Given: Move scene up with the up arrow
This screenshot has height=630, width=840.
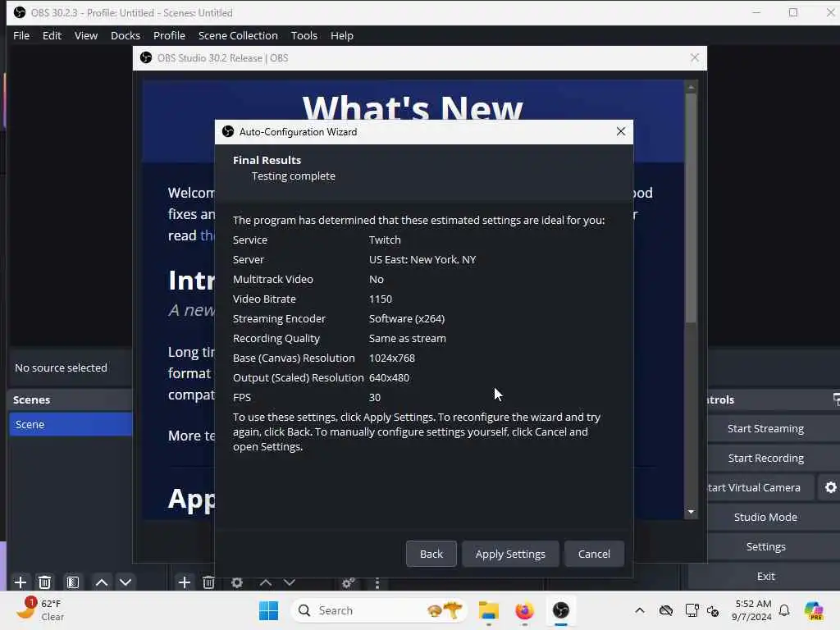Looking at the screenshot, I should pyautogui.click(x=102, y=582).
